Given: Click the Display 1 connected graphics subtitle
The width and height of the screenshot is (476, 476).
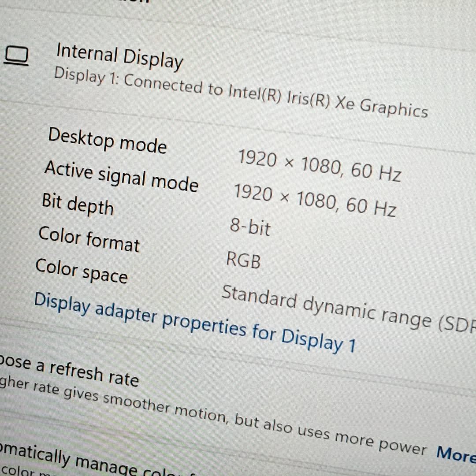Looking at the screenshot, I should pyautogui.click(x=241, y=92).
